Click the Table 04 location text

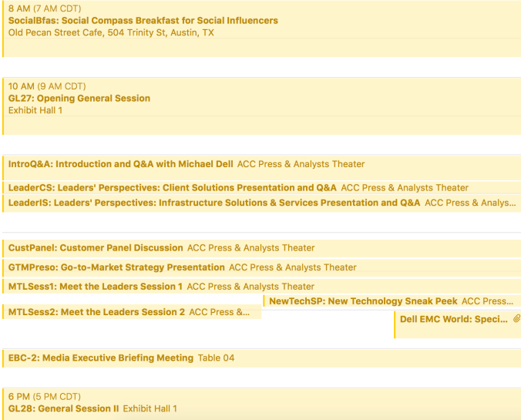pyautogui.click(x=216, y=358)
